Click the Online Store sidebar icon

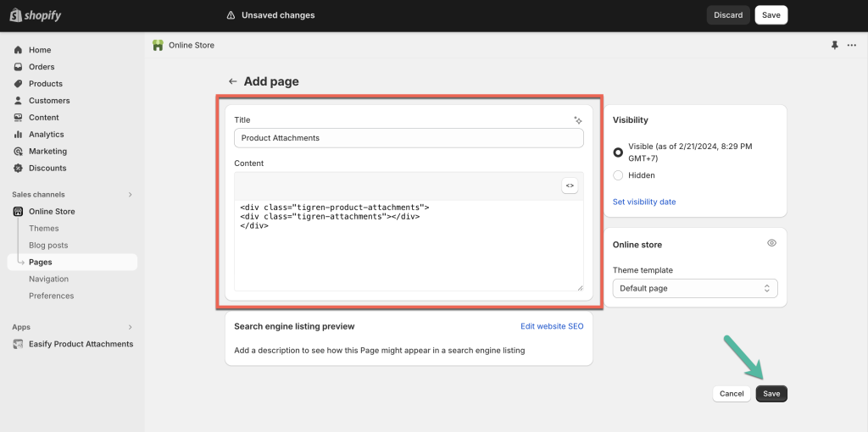coord(18,211)
